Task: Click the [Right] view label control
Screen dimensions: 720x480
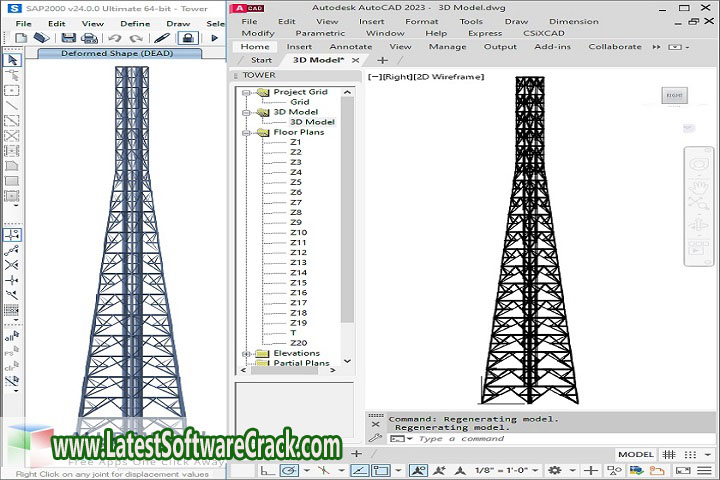Action: click(397, 77)
